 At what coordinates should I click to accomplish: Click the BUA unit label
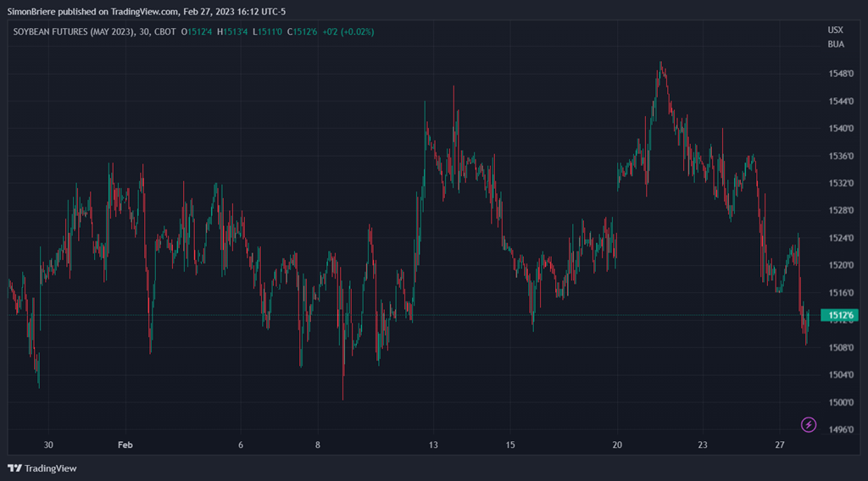pos(836,44)
